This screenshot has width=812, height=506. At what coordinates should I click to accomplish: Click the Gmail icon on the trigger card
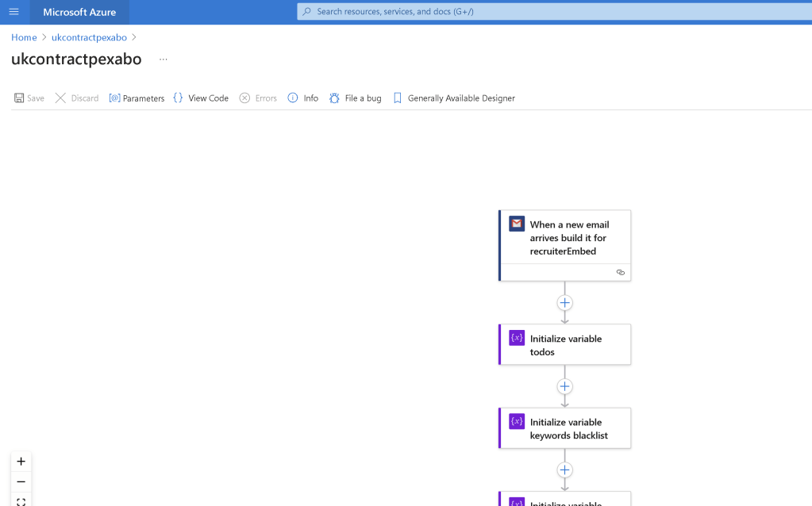point(517,224)
